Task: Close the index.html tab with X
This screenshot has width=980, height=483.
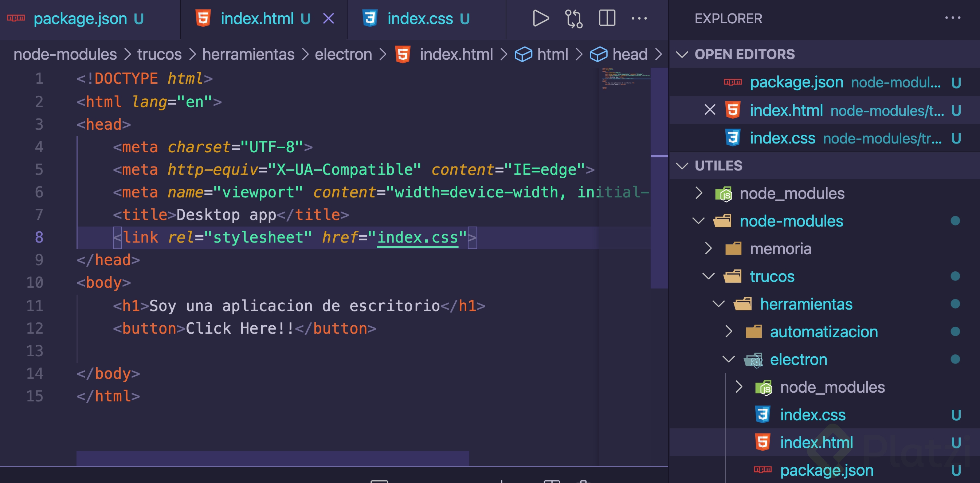Action: tap(328, 18)
